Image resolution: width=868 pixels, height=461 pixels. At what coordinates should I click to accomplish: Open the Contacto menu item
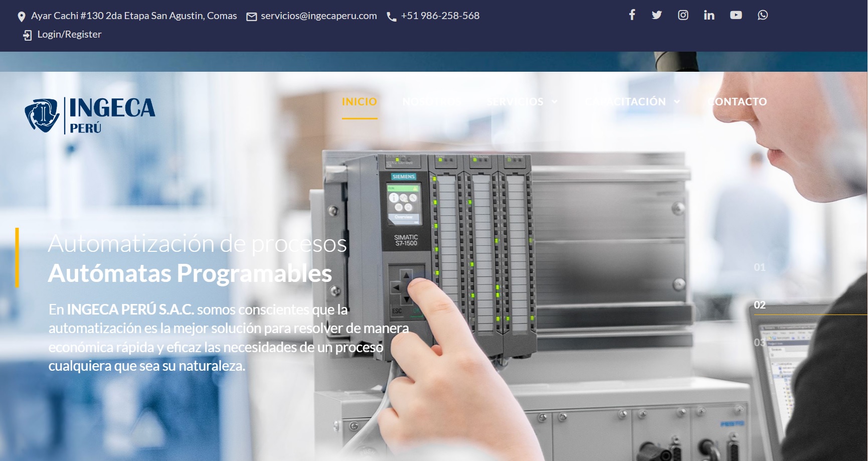tap(737, 102)
